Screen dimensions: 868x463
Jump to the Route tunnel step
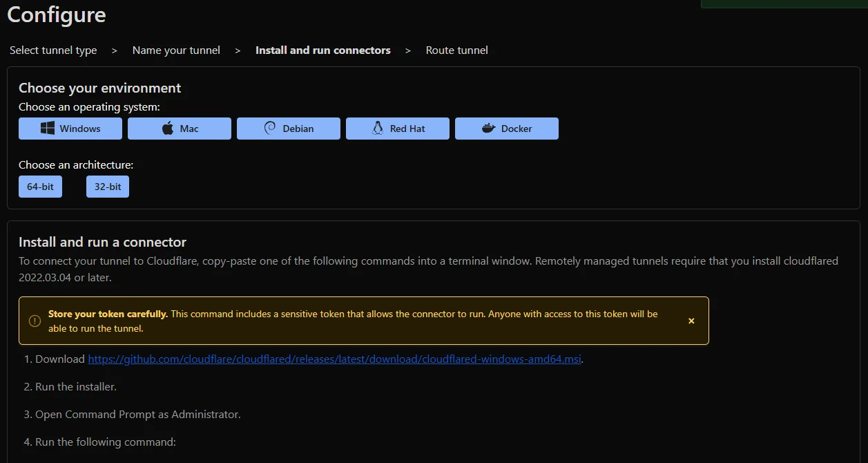(456, 50)
